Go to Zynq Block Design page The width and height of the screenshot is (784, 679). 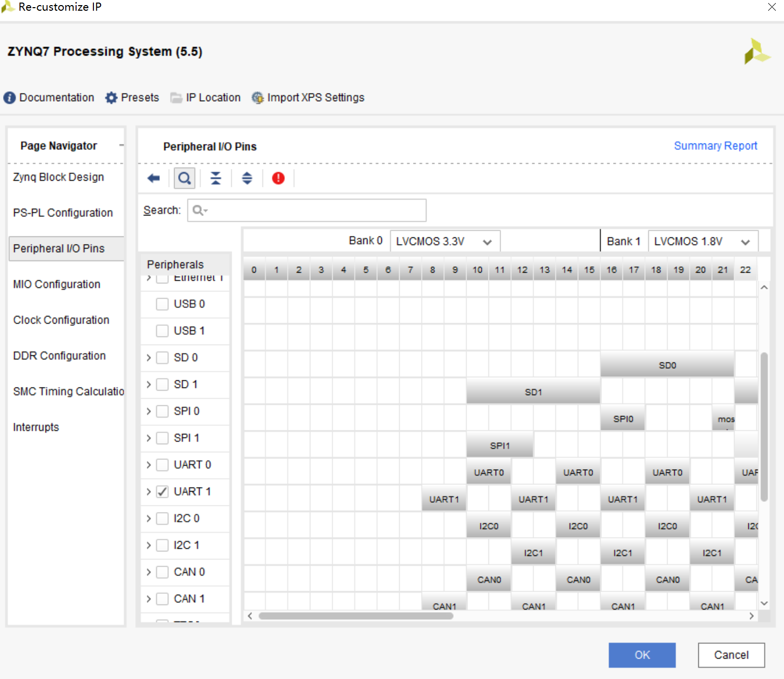click(59, 177)
